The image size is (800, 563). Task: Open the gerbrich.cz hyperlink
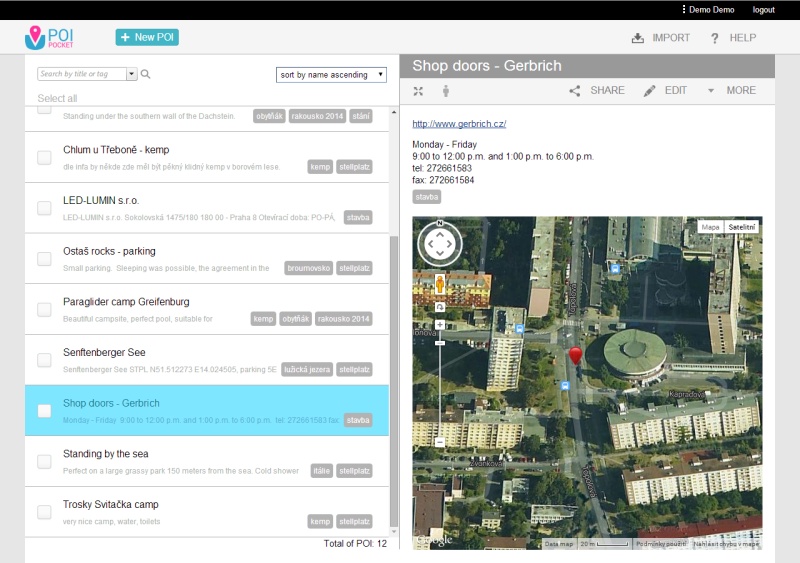459,124
